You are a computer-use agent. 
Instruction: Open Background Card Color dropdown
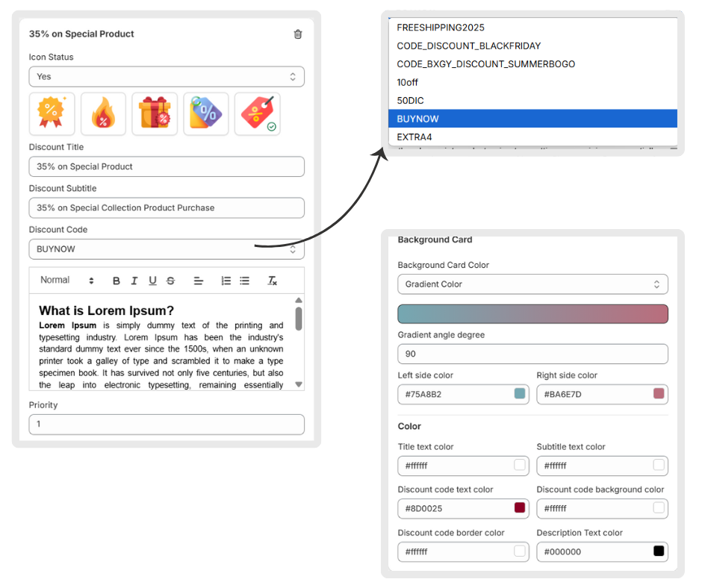click(x=532, y=284)
